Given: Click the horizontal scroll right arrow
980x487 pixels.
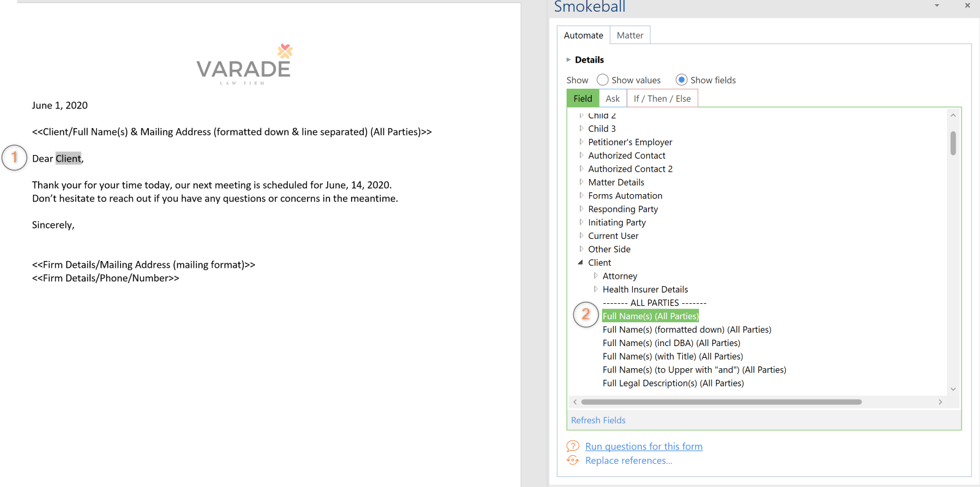Looking at the screenshot, I should tap(940, 402).
